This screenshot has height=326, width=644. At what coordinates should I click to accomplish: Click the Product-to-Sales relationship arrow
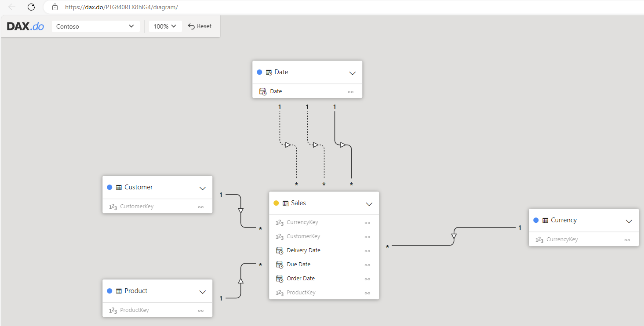240,281
